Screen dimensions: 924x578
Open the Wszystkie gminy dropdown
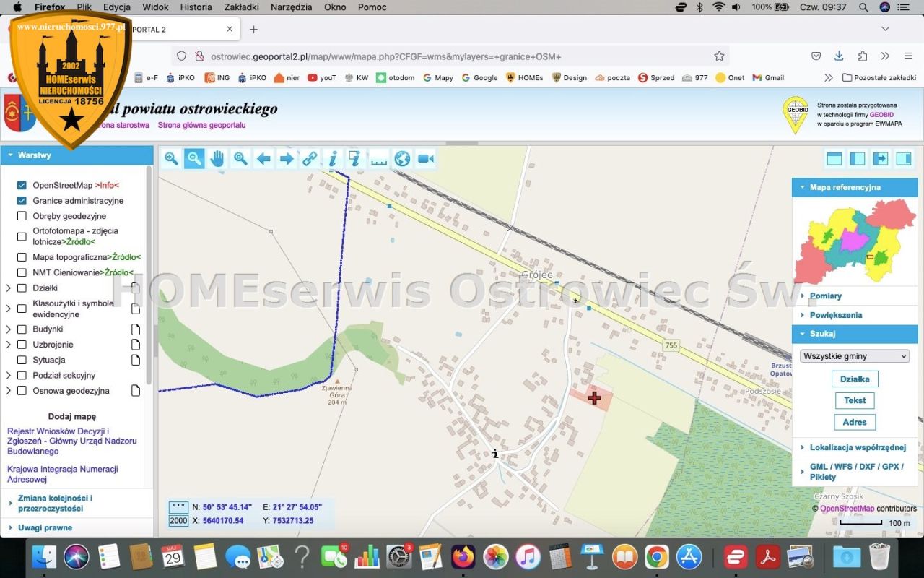coord(855,356)
